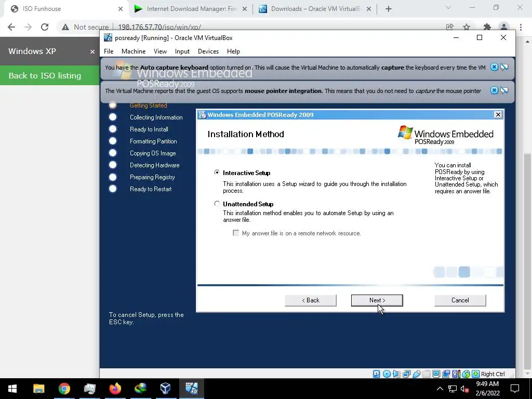Click the running XP VM taskbar icon
The height and width of the screenshot is (399, 532).
click(191, 389)
